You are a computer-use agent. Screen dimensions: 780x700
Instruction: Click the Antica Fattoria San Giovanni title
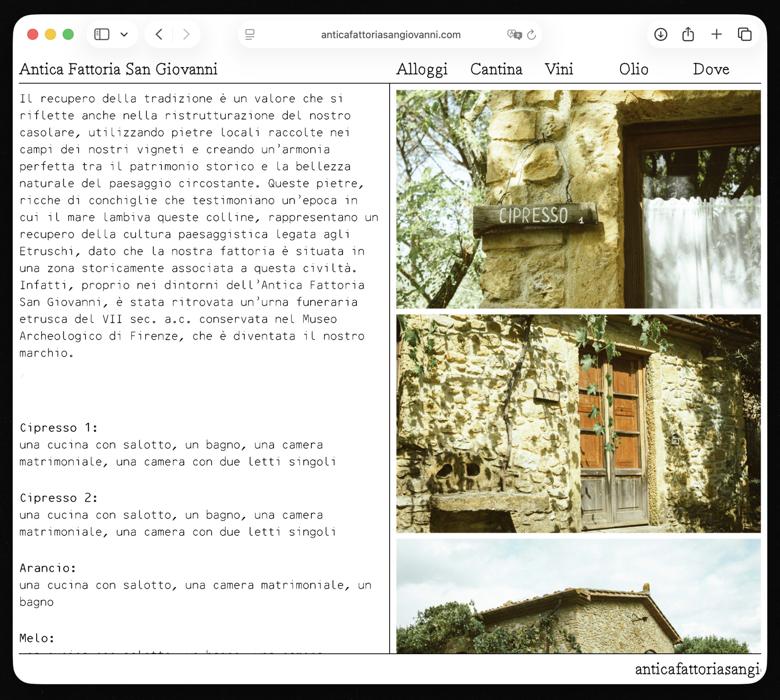118,69
